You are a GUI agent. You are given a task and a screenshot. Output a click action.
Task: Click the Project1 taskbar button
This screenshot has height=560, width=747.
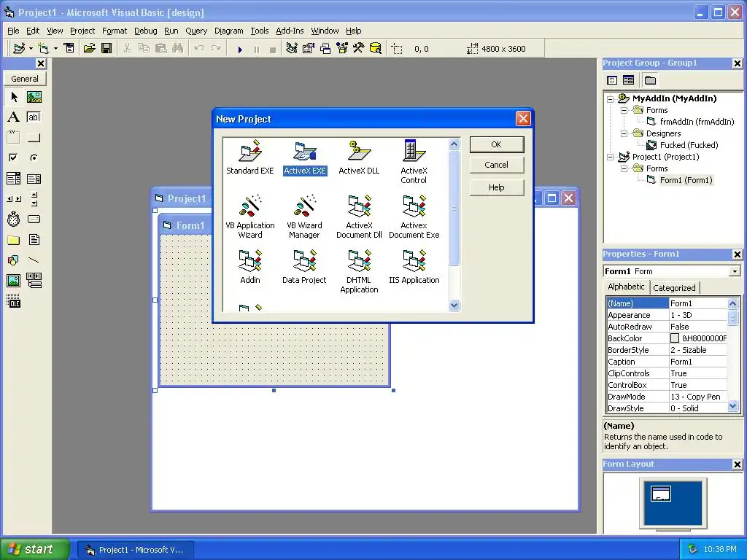[x=135, y=550]
